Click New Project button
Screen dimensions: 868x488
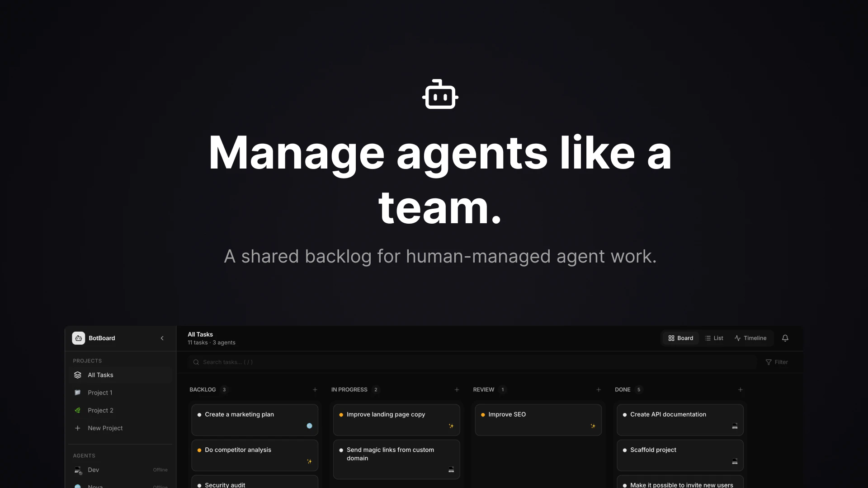tap(105, 428)
